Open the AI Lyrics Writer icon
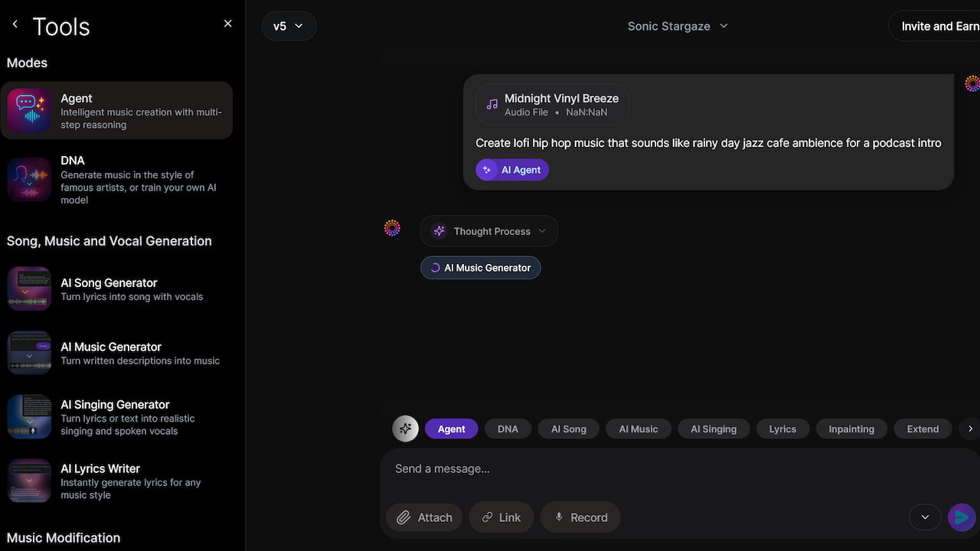Viewport: 980px width, 551px height. point(29,481)
